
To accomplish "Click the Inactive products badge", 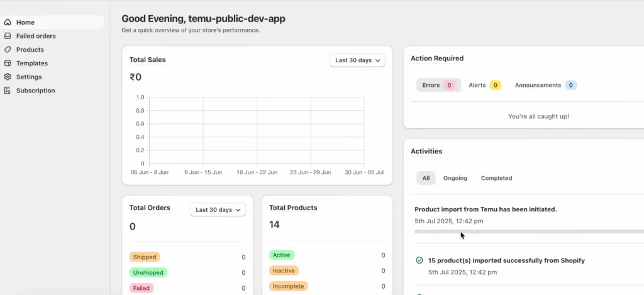I will pyautogui.click(x=284, y=270).
